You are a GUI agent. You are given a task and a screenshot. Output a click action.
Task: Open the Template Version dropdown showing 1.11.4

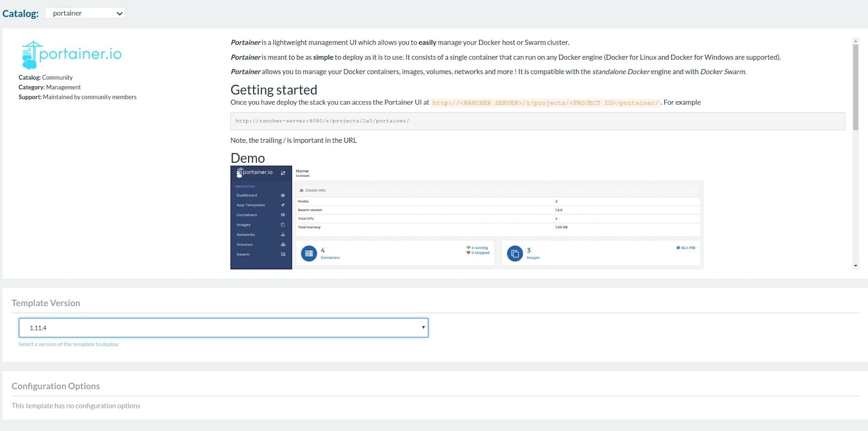[223, 328]
